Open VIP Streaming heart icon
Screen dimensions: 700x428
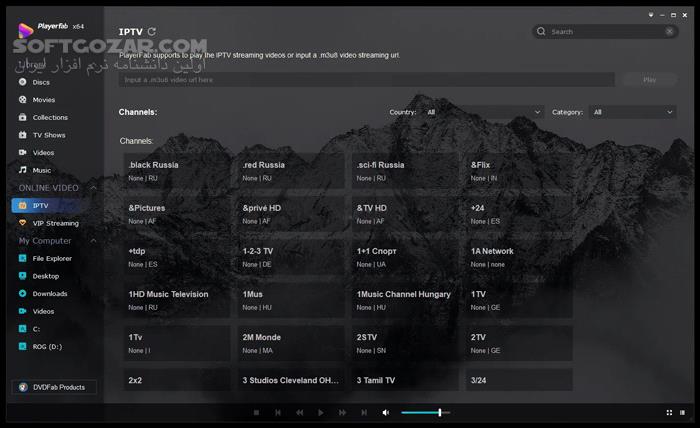tap(23, 223)
